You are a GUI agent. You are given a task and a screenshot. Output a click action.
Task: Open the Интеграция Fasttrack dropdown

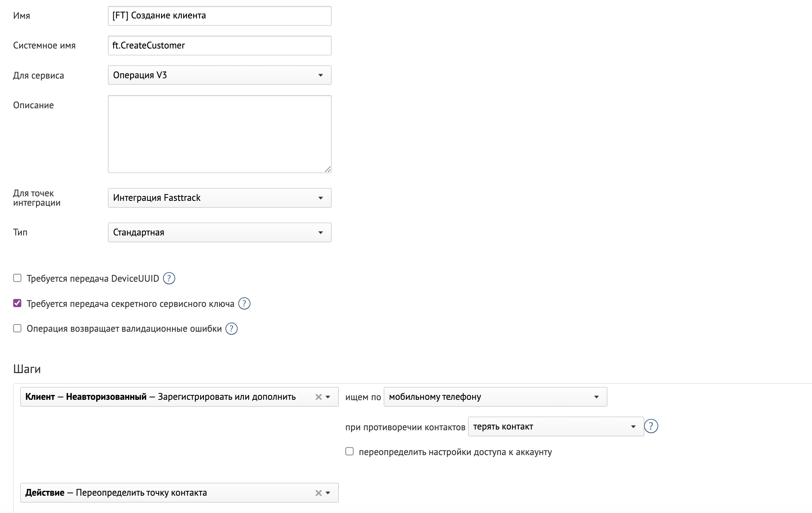pyautogui.click(x=219, y=197)
